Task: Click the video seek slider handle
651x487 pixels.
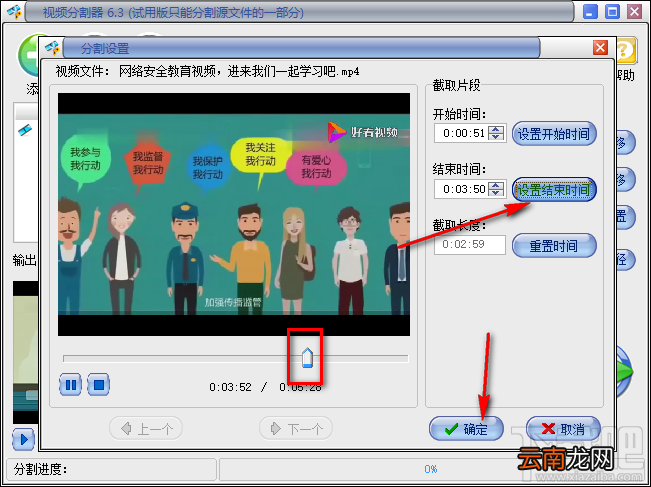Action: tap(306, 357)
